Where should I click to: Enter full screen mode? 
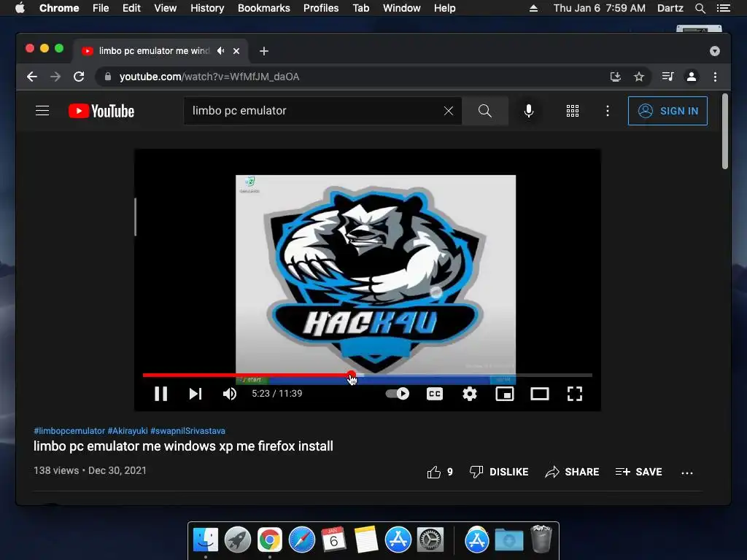pos(575,394)
